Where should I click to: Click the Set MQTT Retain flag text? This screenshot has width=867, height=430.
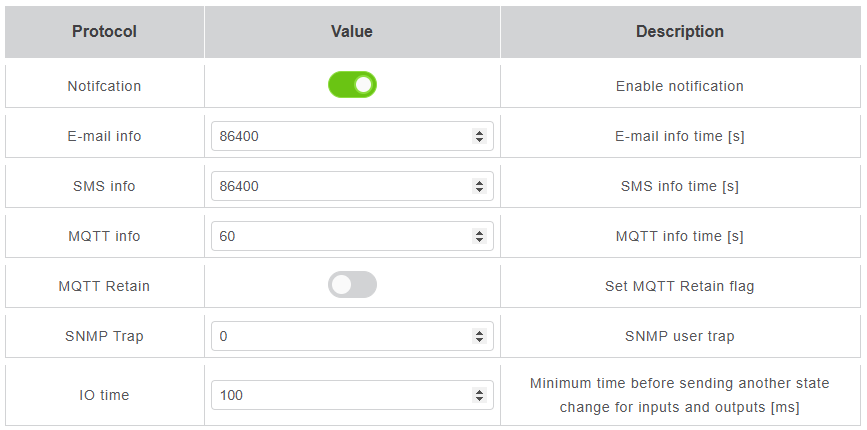(680, 286)
